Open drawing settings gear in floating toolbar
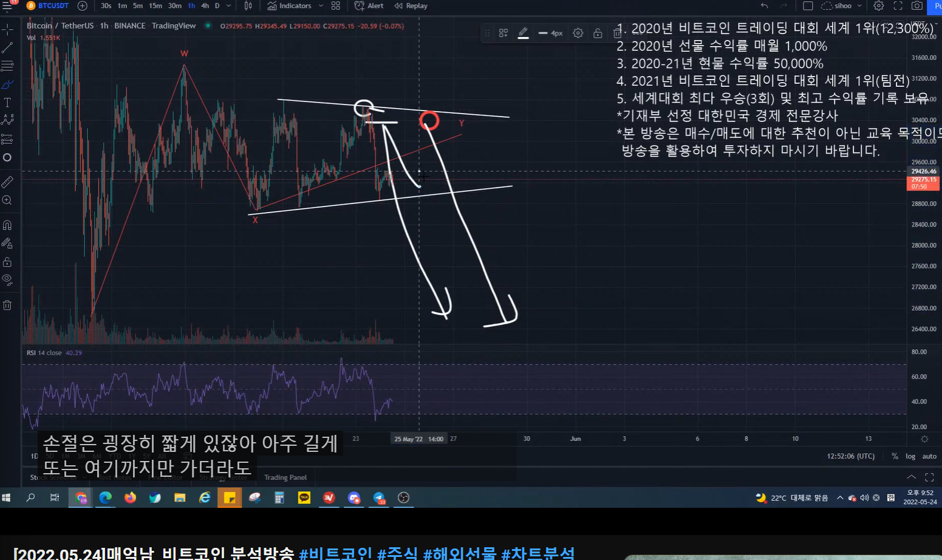 (578, 33)
